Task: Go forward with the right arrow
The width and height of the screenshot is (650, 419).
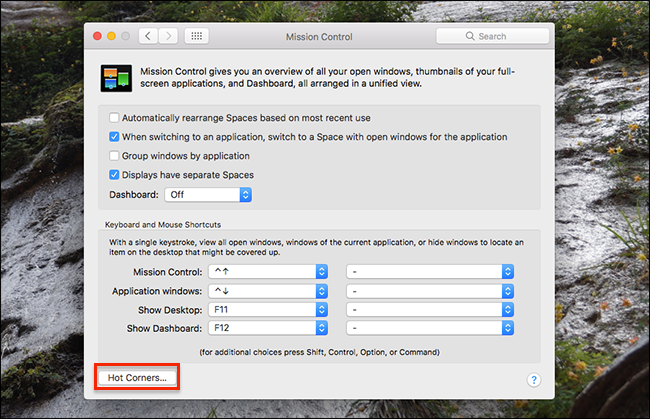Action: coord(168,36)
